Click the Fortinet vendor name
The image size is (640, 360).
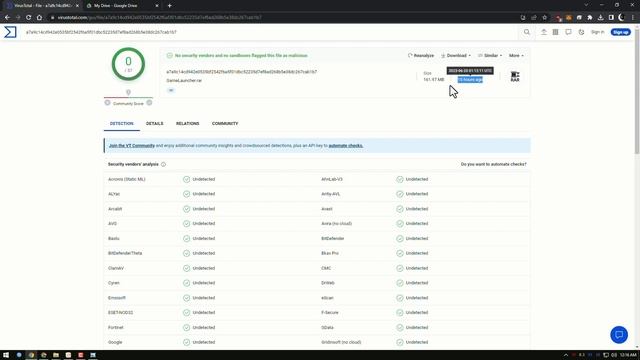(116, 327)
